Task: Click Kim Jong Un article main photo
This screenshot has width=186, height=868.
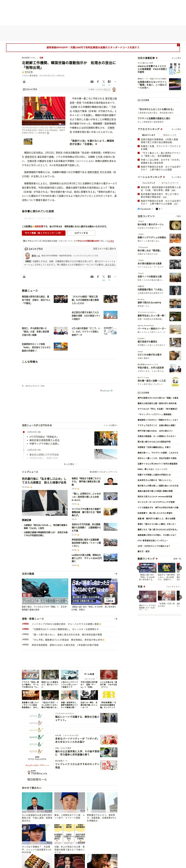Action: click(x=44, y=111)
